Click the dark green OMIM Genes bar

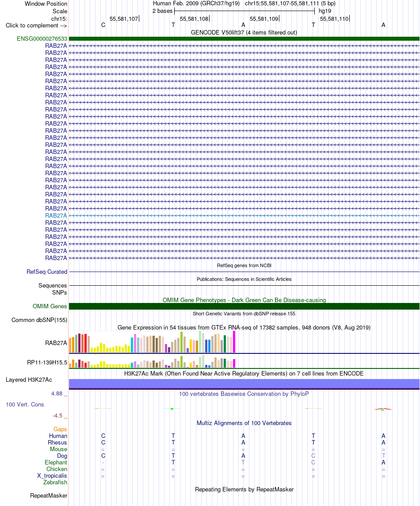pyautogui.click(x=244, y=306)
